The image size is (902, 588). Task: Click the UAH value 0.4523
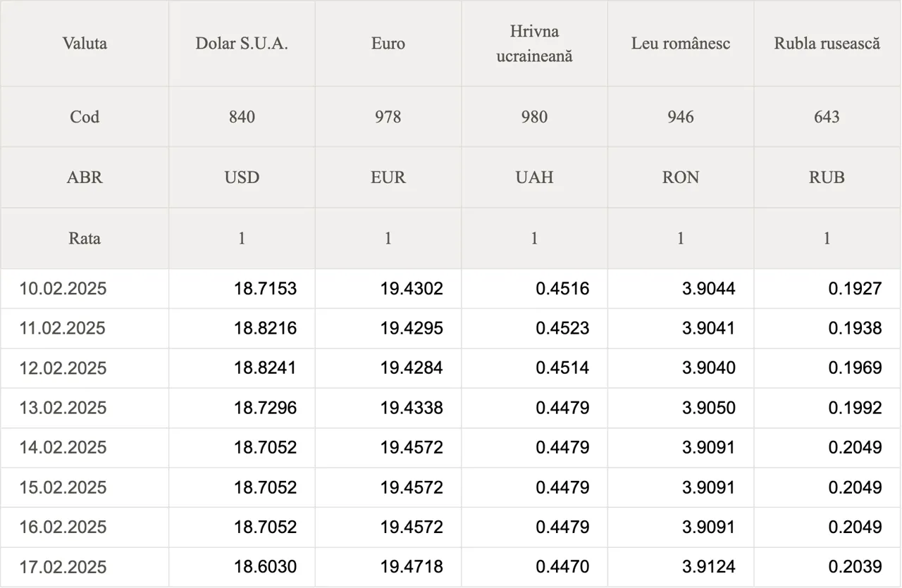click(x=562, y=328)
